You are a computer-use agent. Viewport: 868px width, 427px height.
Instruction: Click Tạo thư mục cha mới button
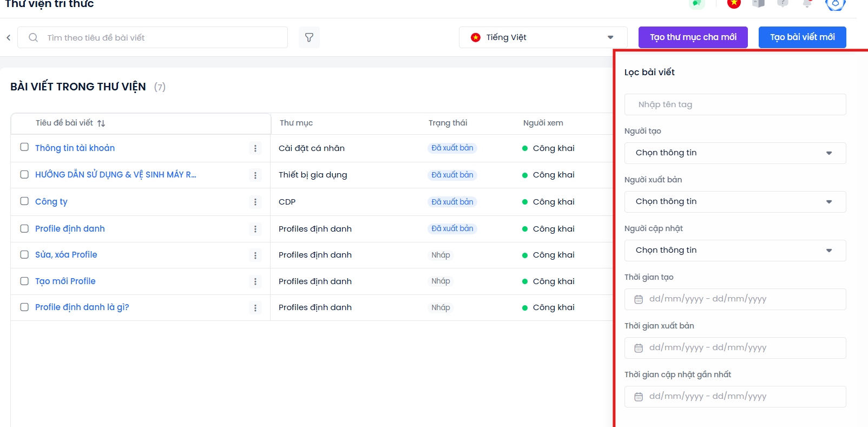(693, 37)
